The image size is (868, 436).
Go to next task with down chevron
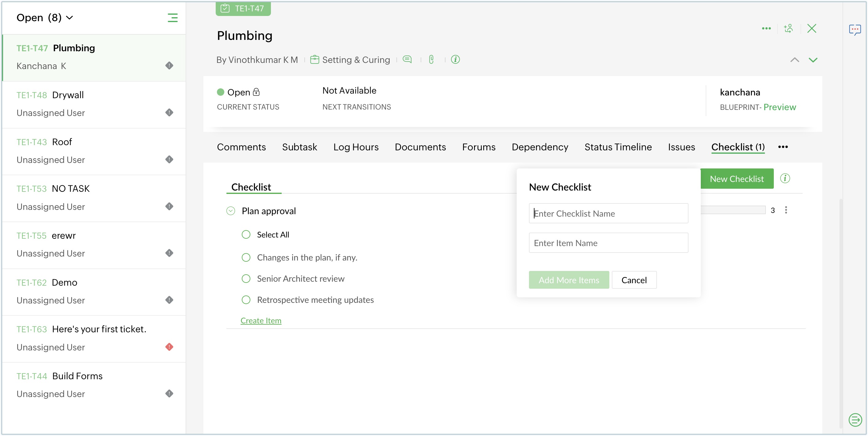click(813, 60)
